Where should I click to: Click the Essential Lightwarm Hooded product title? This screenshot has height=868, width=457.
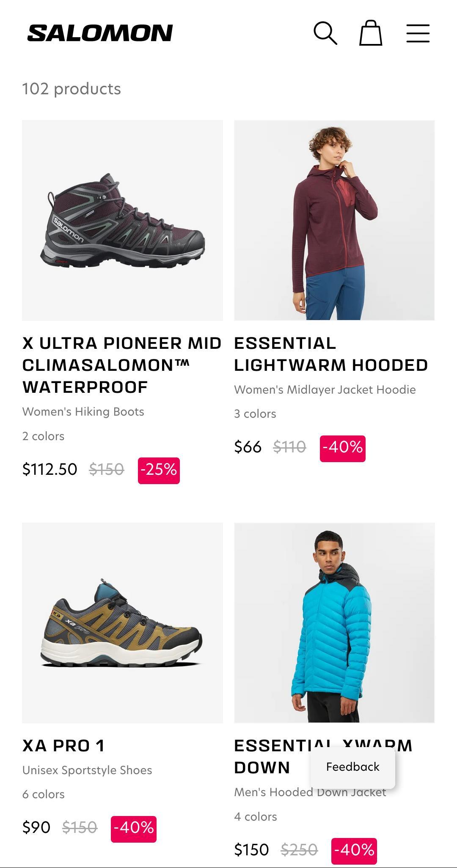pyautogui.click(x=331, y=354)
